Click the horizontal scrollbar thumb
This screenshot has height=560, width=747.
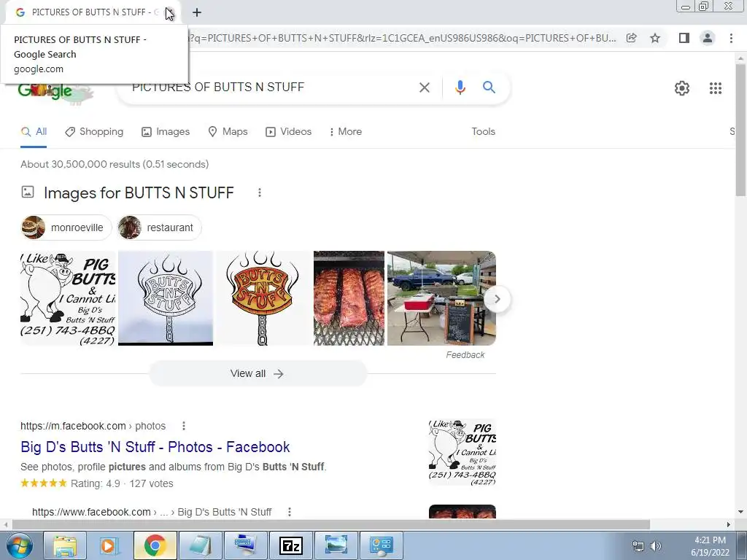[x=331, y=524]
